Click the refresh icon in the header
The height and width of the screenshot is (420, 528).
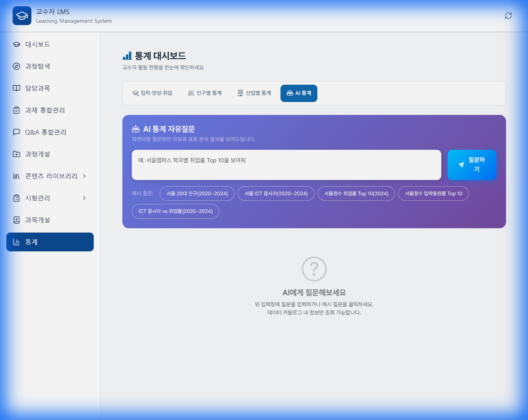coord(508,16)
